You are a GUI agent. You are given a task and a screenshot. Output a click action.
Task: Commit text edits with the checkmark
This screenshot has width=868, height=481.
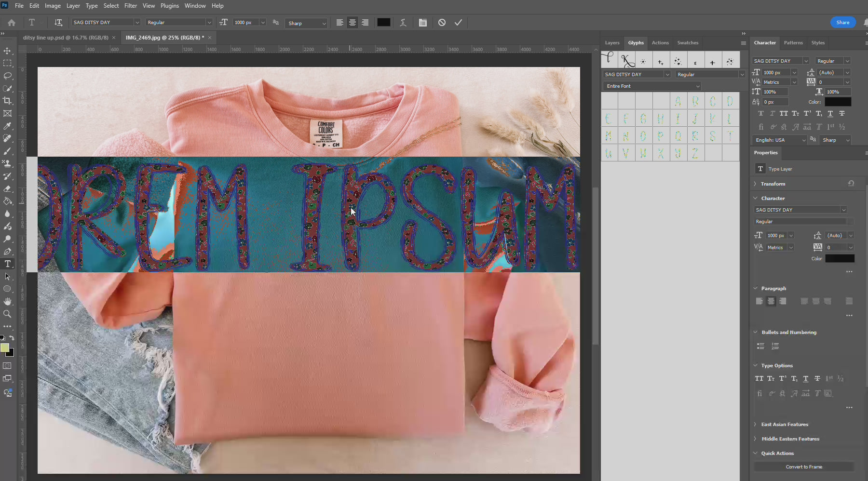tap(458, 23)
